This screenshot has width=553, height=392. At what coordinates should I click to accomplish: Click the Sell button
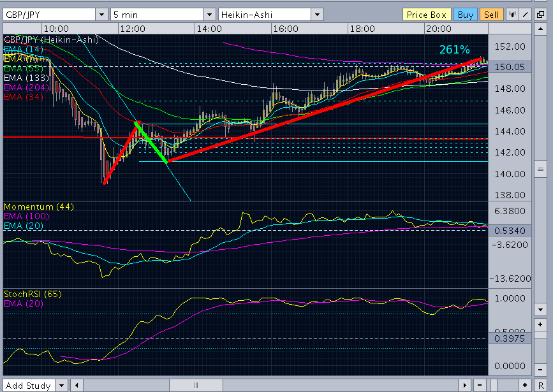[491, 15]
